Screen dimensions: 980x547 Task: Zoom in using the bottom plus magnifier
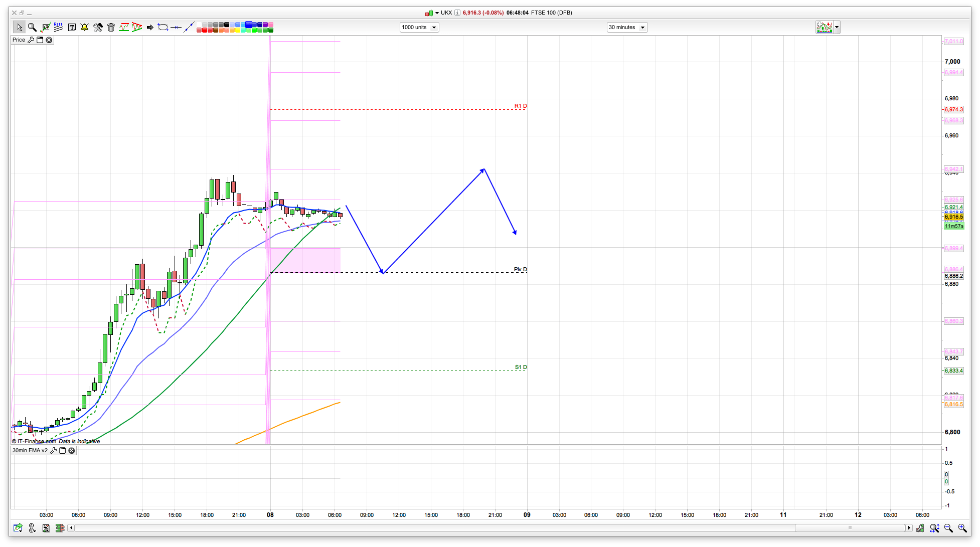(x=962, y=528)
